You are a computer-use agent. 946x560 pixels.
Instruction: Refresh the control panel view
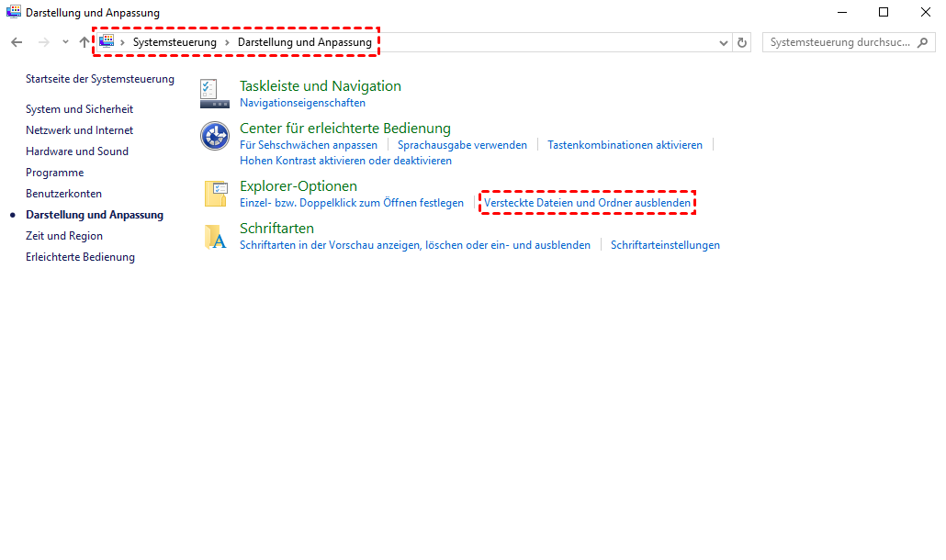coord(742,42)
